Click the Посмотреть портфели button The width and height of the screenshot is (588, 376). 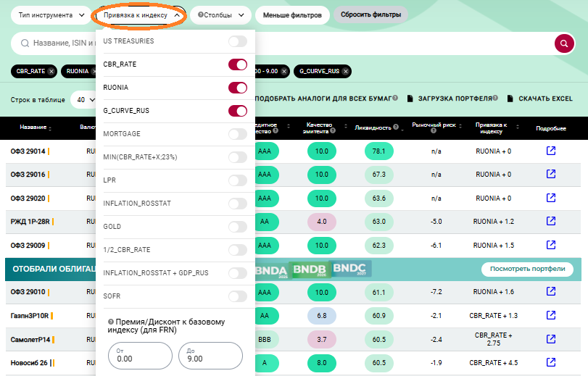pyautogui.click(x=527, y=269)
